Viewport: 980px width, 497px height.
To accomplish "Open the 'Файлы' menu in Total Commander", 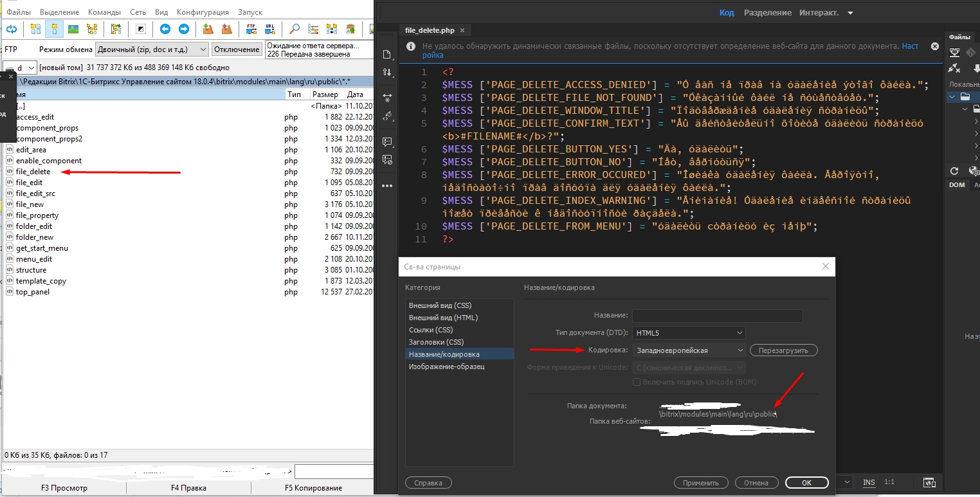I will 19,12.
